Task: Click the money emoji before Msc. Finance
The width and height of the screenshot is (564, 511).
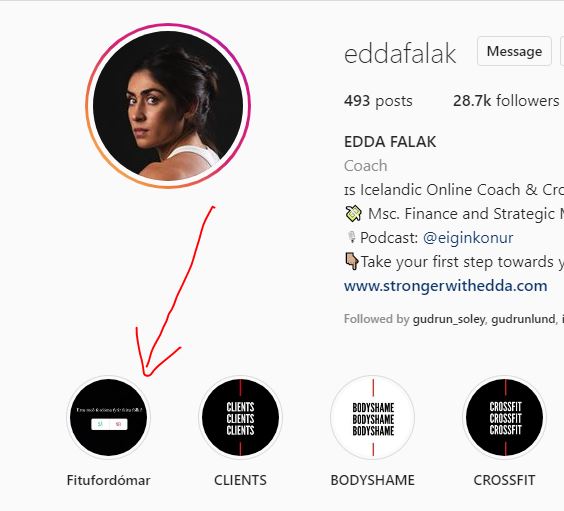Action: point(353,213)
